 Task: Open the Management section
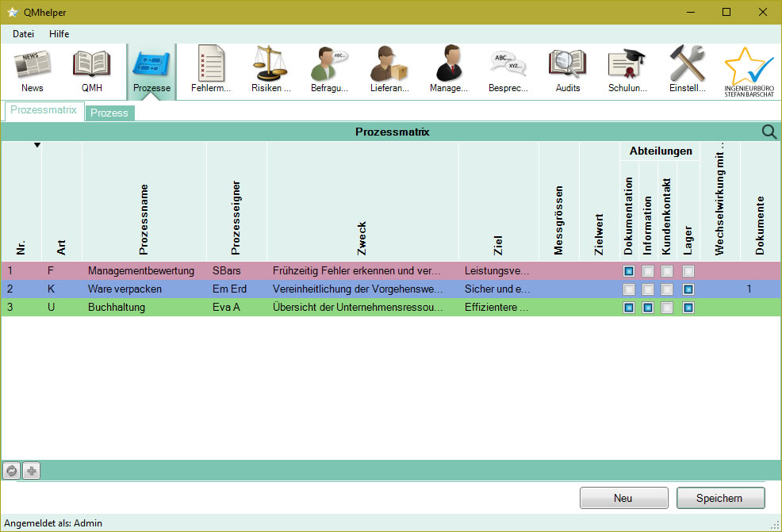pyautogui.click(x=448, y=70)
